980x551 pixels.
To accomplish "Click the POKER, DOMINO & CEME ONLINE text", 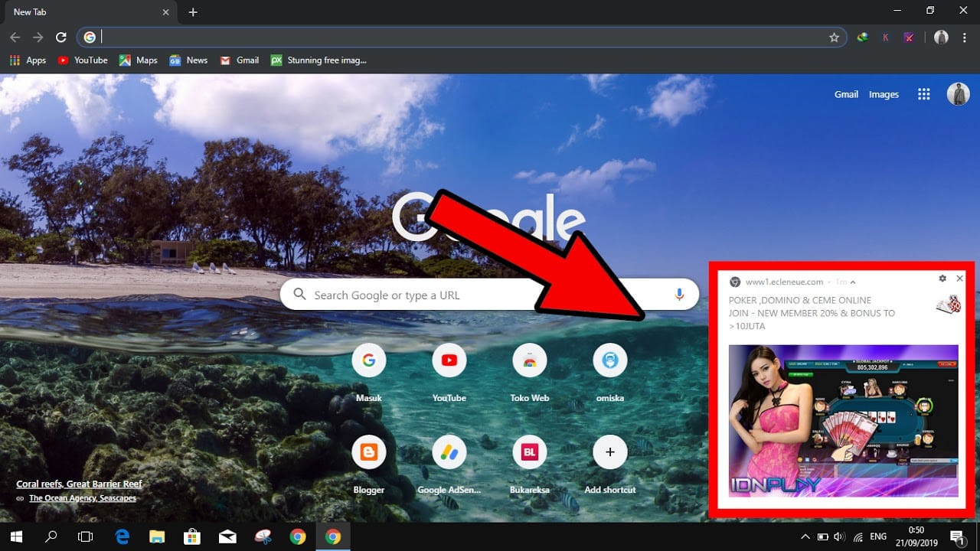I will [x=799, y=301].
